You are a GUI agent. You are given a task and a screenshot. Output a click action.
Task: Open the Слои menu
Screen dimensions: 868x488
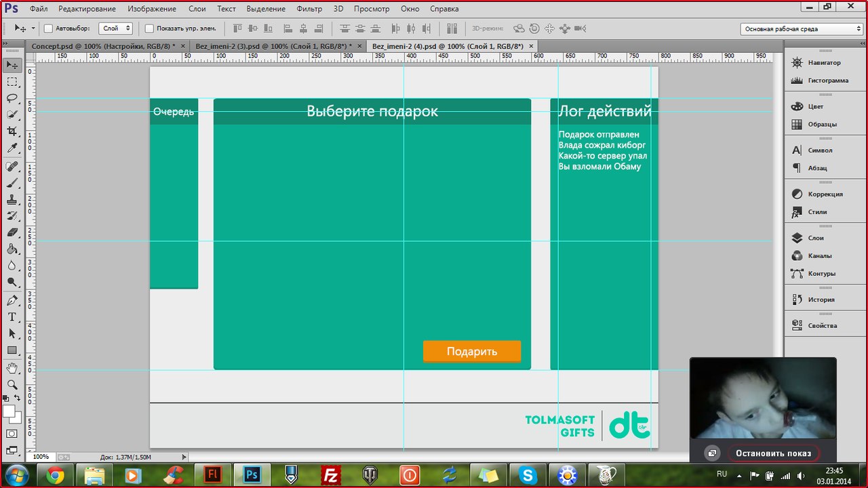197,9
